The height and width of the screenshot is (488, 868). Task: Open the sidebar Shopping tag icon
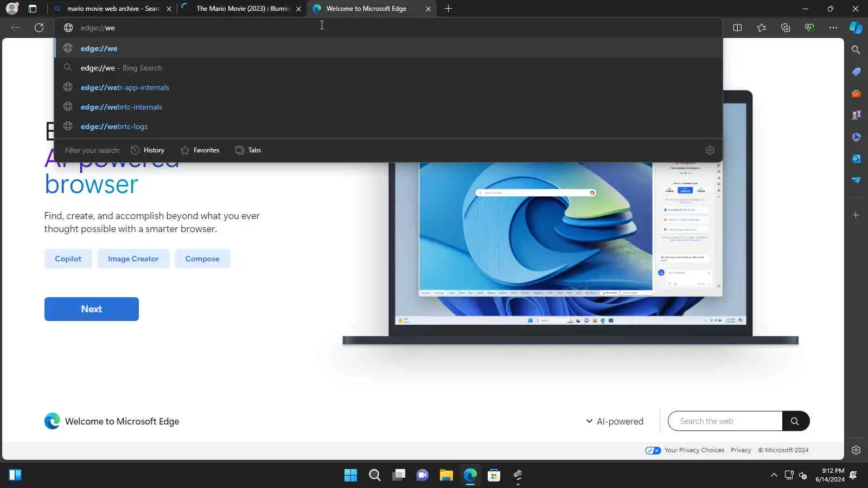(x=856, y=72)
